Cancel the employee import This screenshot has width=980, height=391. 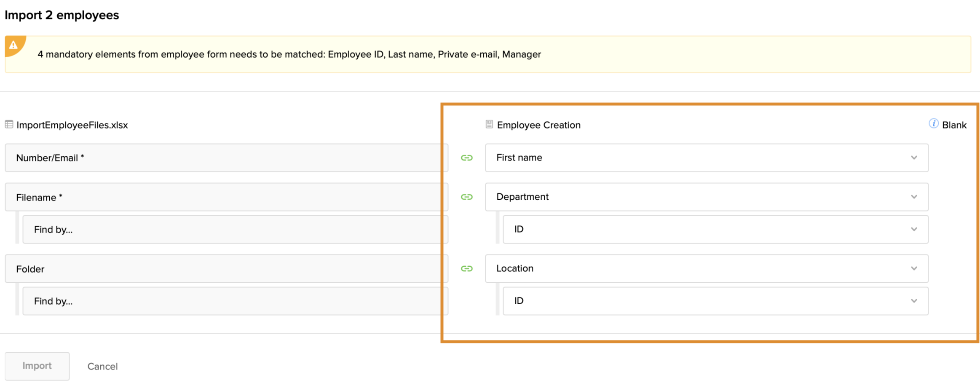(102, 367)
